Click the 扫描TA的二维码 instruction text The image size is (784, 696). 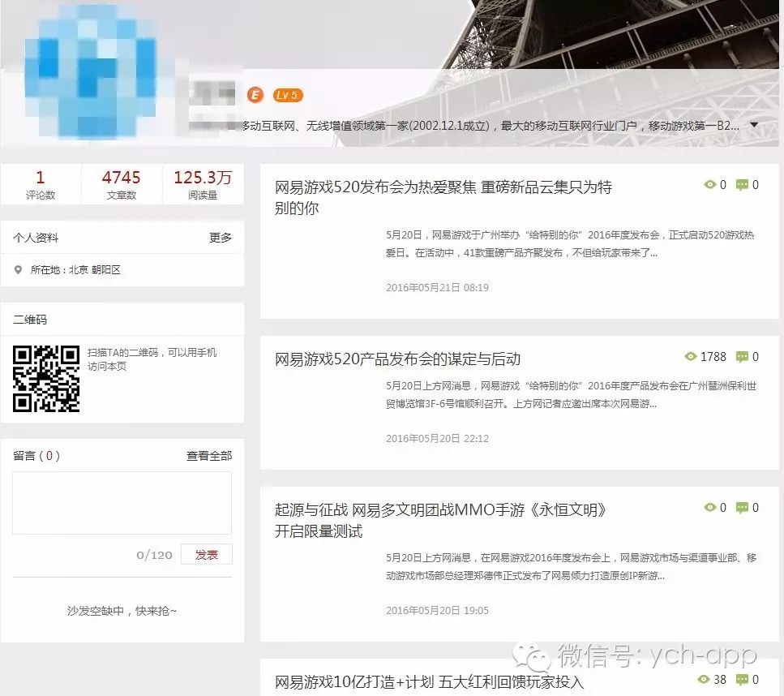[152, 359]
